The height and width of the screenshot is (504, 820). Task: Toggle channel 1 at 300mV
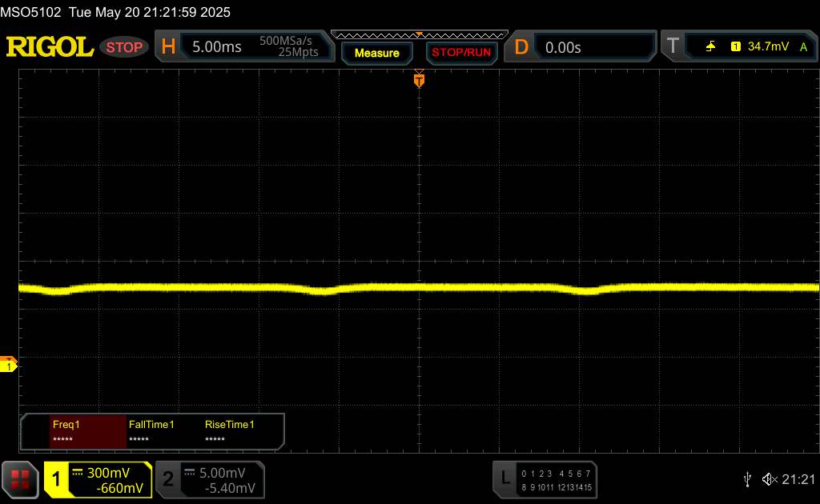click(98, 479)
